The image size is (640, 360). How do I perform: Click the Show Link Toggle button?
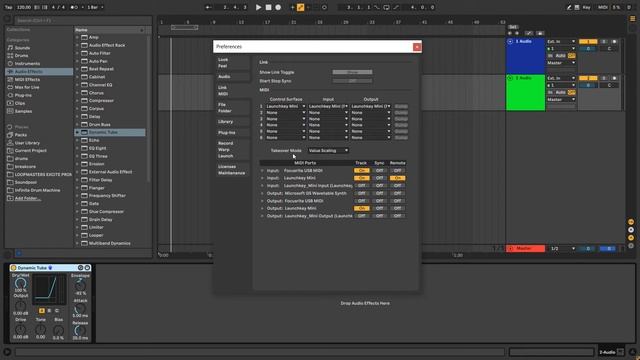(352, 72)
